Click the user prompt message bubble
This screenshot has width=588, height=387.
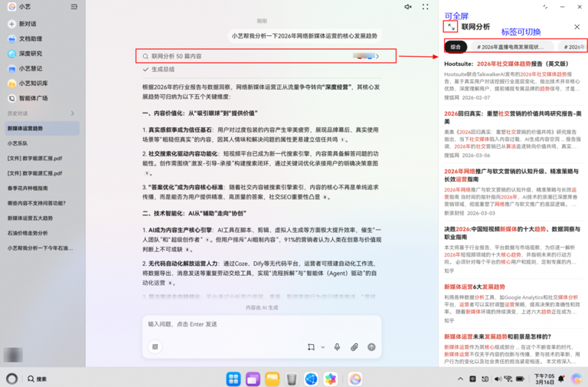click(x=305, y=36)
